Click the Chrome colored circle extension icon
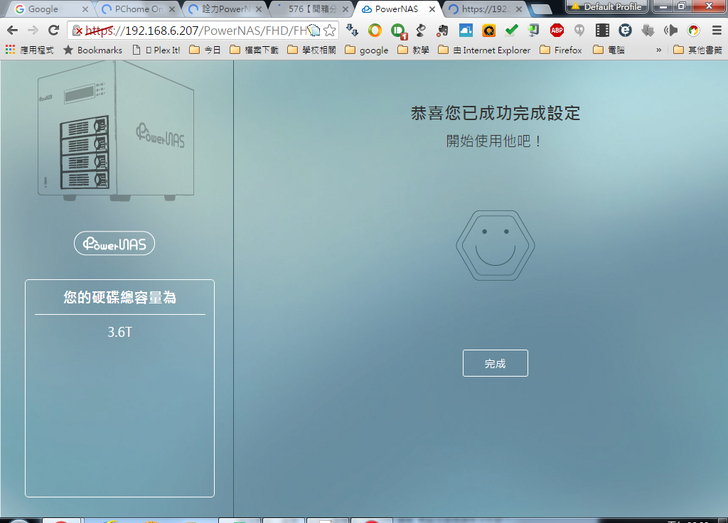The image size is (728, 523). click(x=693, y=31)
